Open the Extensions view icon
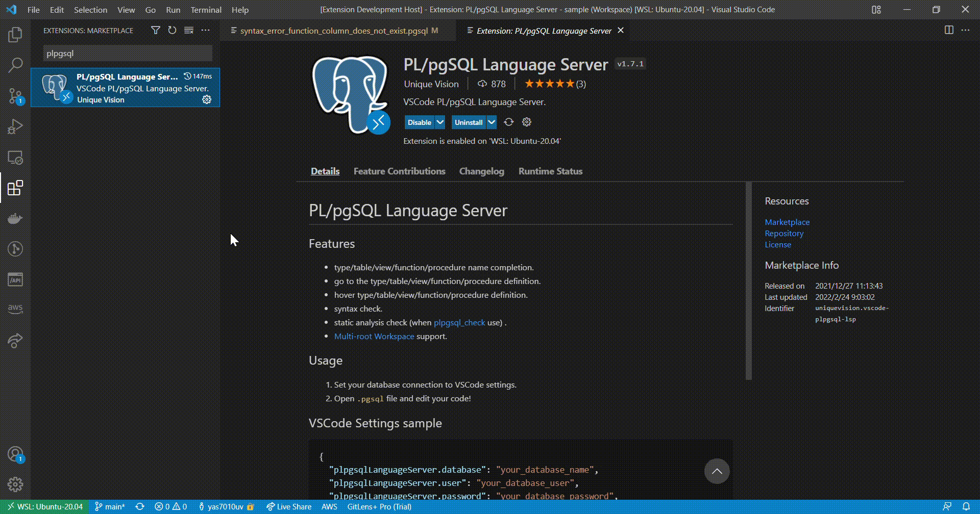Image resolution: width=980 pixels, height=514 pixels. pos(15,188)
